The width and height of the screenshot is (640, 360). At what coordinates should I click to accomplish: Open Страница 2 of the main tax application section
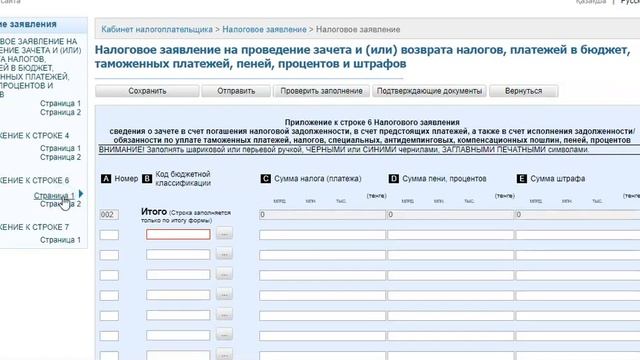[60, 112]
